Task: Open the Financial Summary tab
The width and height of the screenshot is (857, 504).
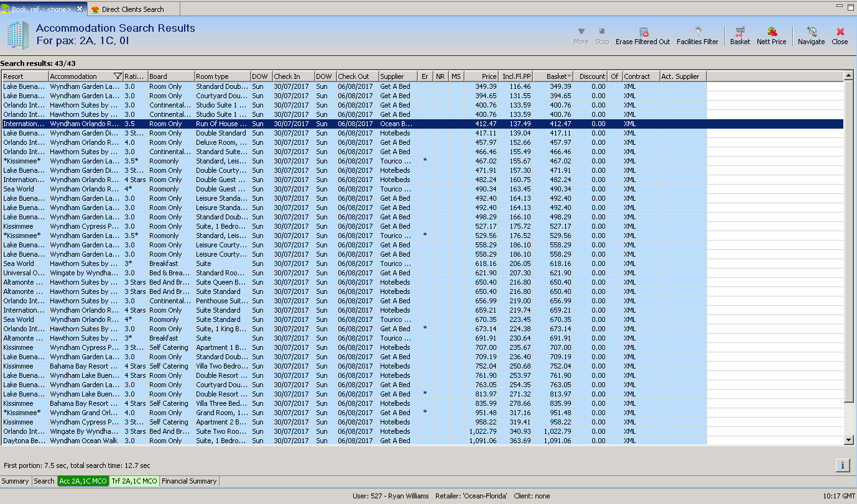Action: (189, 481)
